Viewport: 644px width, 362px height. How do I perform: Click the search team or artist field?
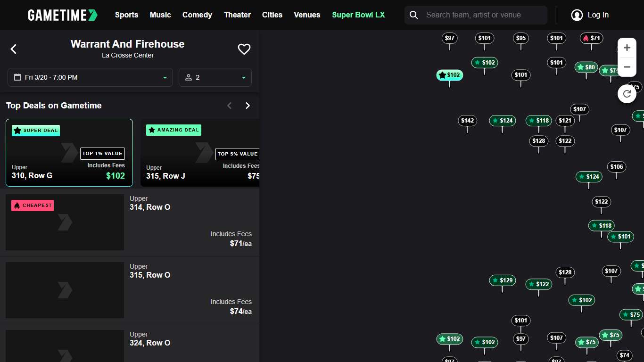pos(483,15)
